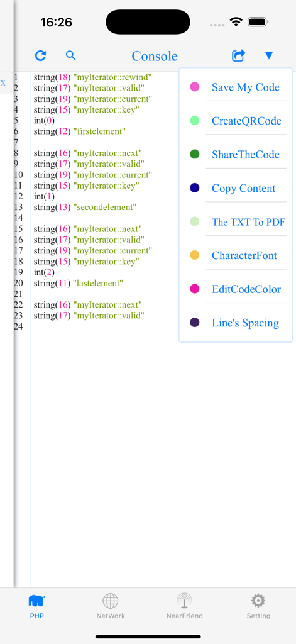This screenshot has width=296, height=644.
Task: Select Save My Code menu entry
Action: [246, 87]
